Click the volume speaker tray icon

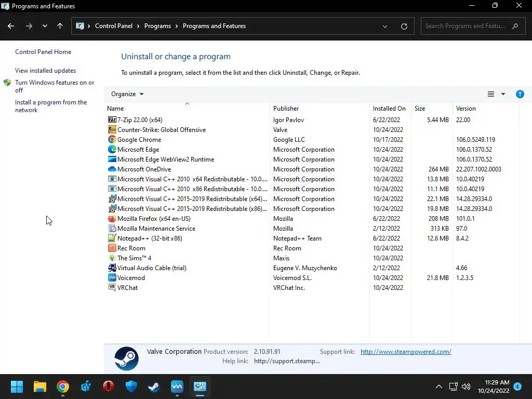pos(466,387)
